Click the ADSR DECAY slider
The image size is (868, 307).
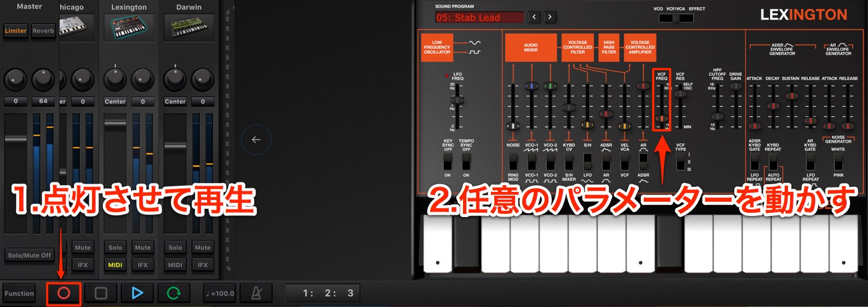(773, 106)
